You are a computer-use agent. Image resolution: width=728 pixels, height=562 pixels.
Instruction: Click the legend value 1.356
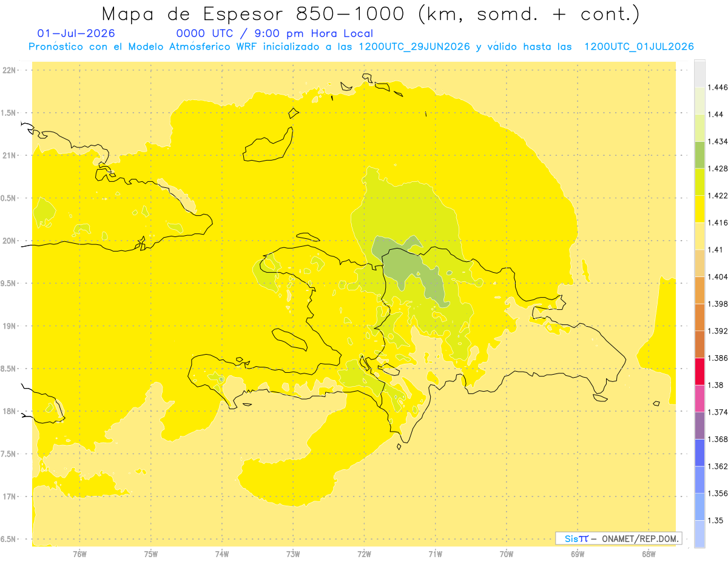[718, 493]
